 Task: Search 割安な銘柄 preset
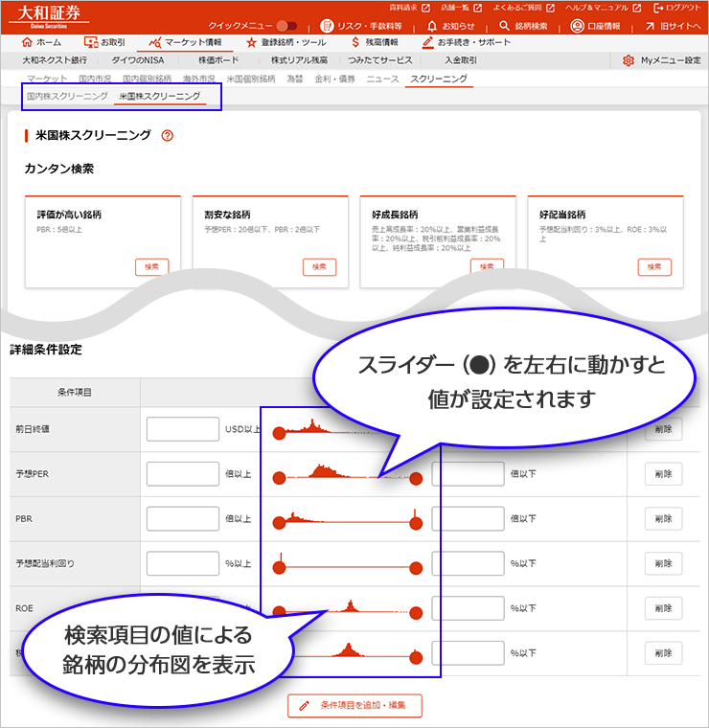point(319,267)
